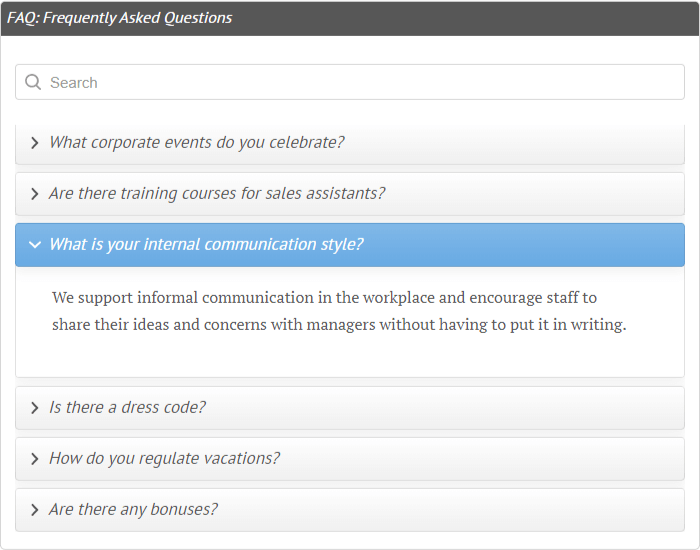Click the 'FAQ: Frequently Asked Questions' title
Viewport: 700px width, 550px height.
(x=120, y=18)
